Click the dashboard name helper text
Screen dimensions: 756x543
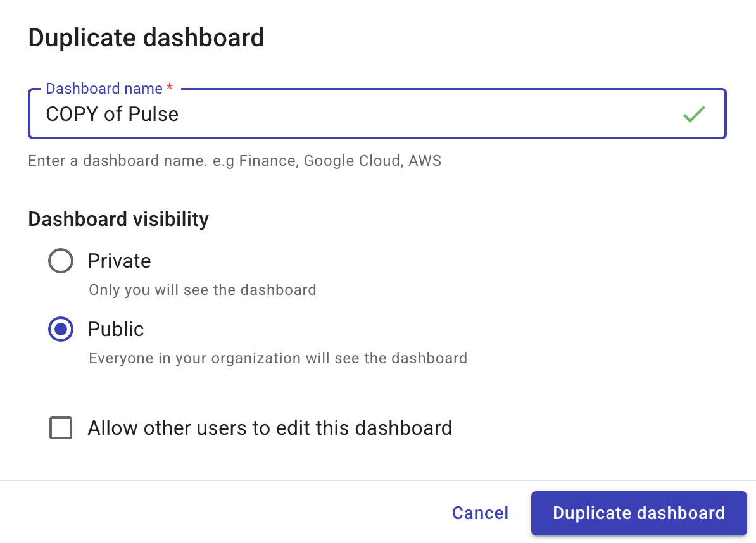pyautogui.click(x=234, y=160)
